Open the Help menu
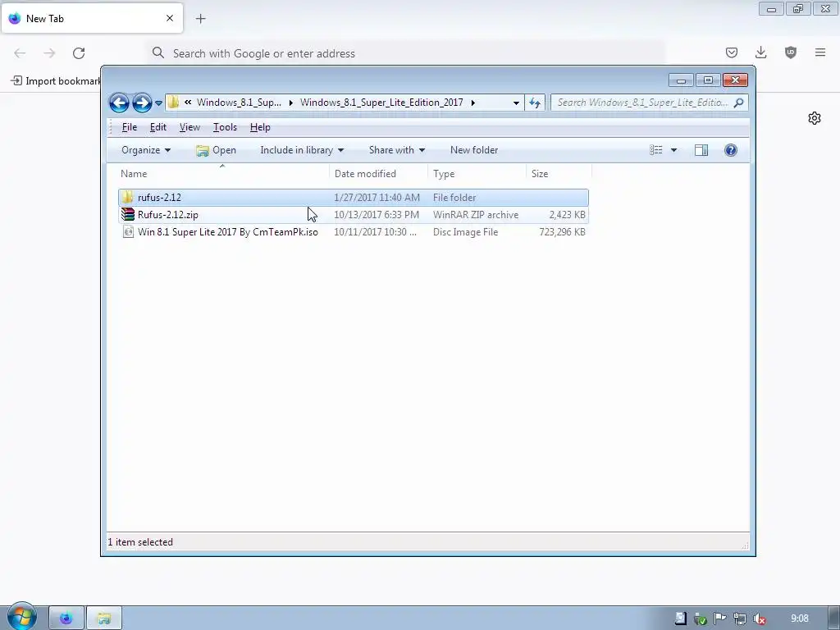840x630 pixels. (x=260, y=127)
